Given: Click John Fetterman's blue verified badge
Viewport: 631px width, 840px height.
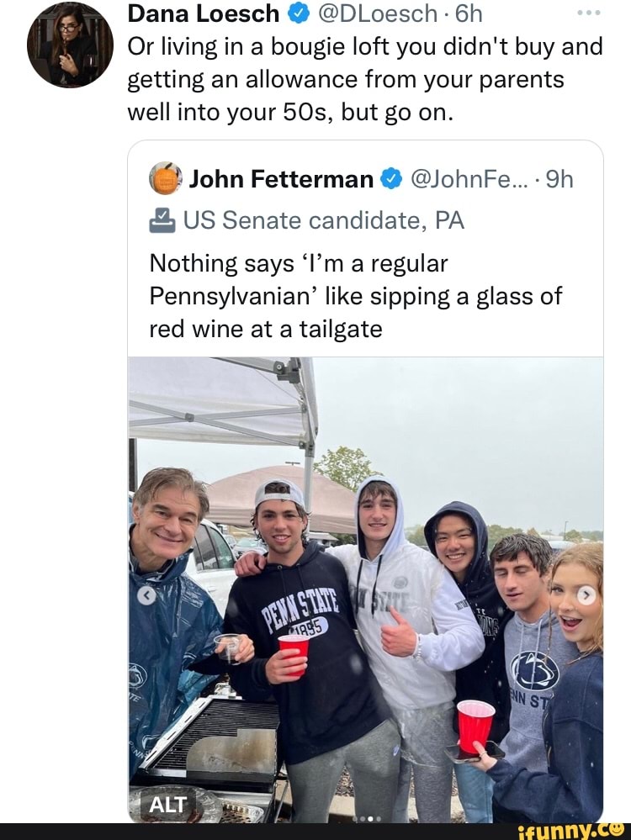Looking at the screenshot, I should 390,179.
